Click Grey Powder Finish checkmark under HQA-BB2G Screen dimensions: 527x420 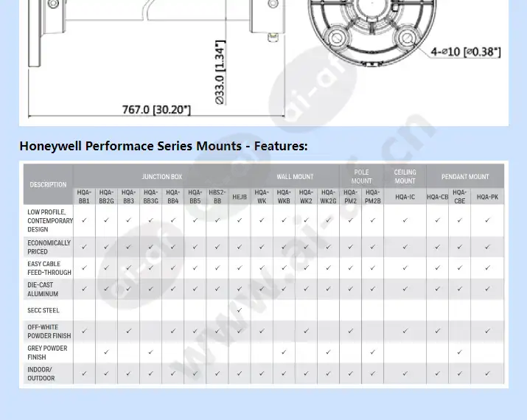point(106,352)
